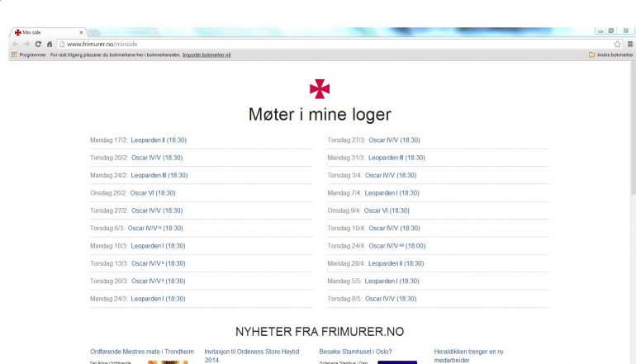
Task: Open Leoparden I meeting on Mandag 7/4
Action: [x=392, y=193]
